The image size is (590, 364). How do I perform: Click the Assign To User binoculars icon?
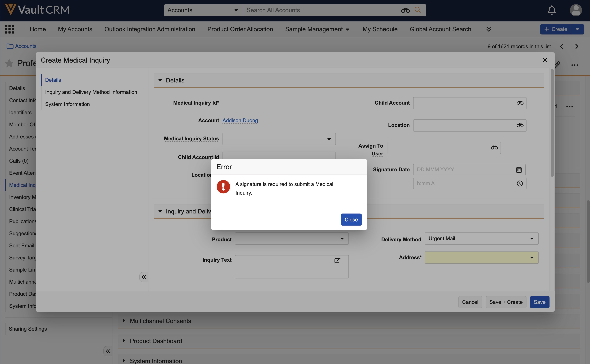494,148
